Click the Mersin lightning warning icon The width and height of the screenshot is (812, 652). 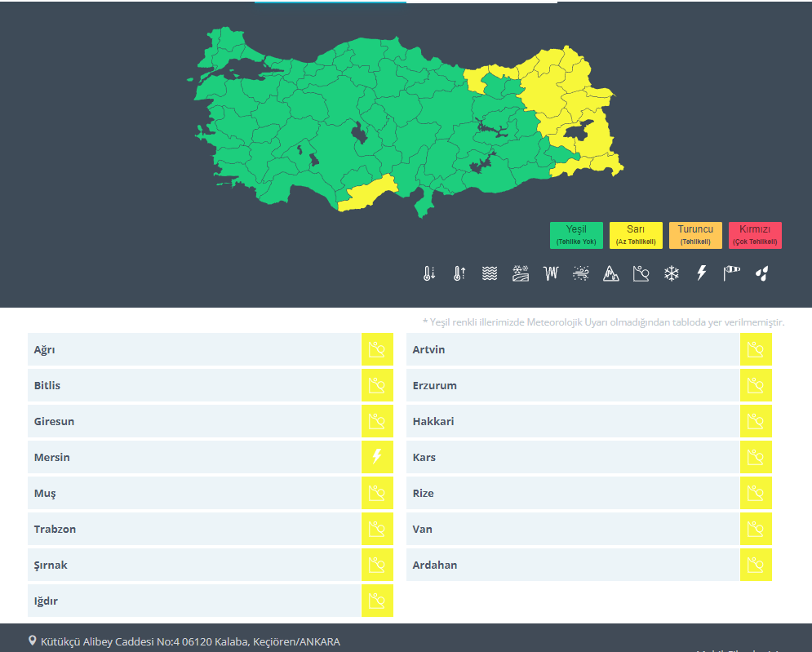(x=377, y=457)
